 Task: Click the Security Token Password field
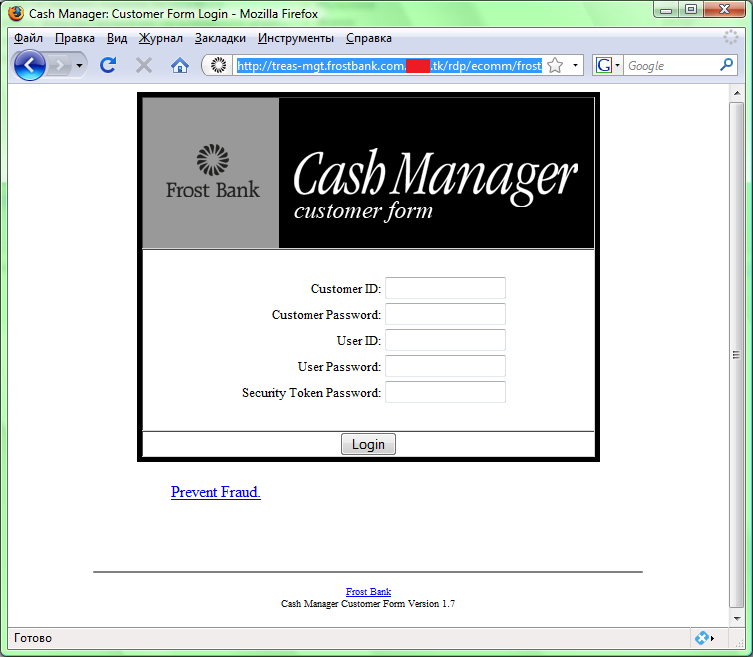(445, 392)
